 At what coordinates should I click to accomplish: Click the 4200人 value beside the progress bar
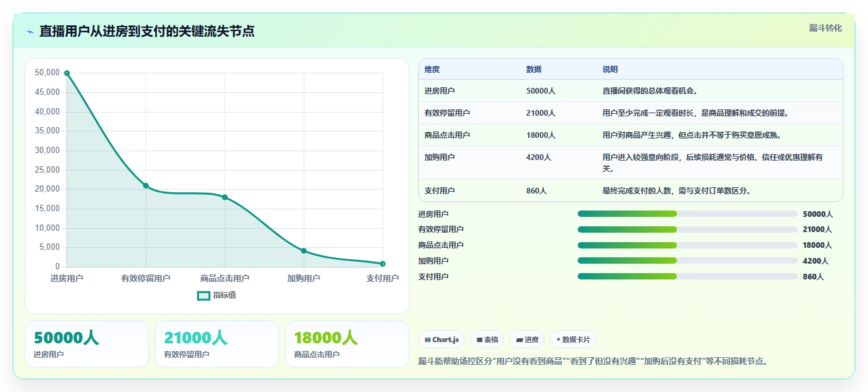(x=815, y=260)
